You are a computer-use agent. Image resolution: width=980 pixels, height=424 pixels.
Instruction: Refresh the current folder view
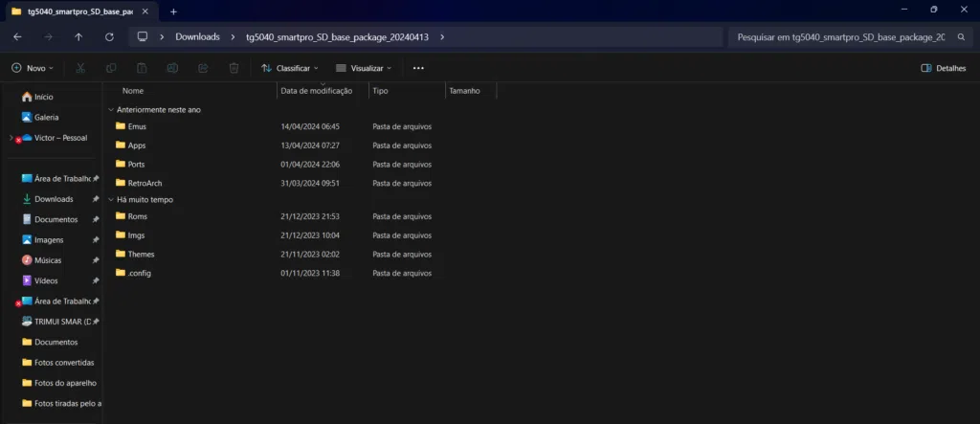[x=109, y=37]
